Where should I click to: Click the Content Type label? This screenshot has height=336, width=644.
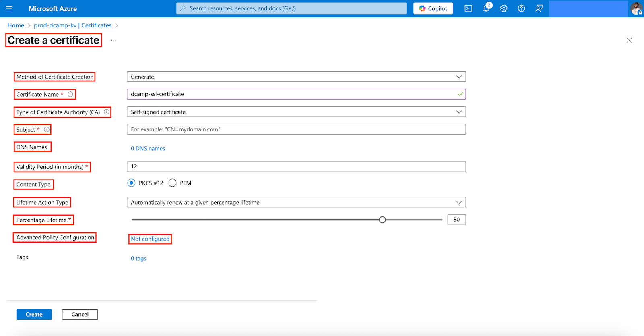(x=33, y=185)
